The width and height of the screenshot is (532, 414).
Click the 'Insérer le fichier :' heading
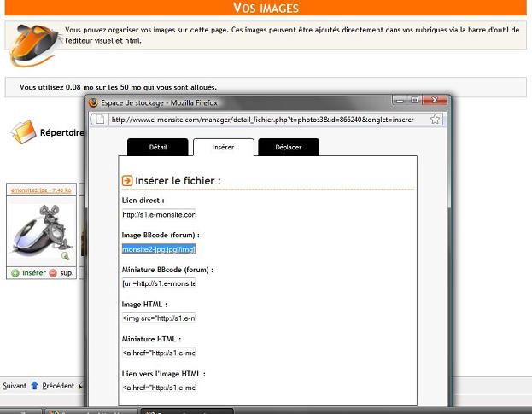178,181
